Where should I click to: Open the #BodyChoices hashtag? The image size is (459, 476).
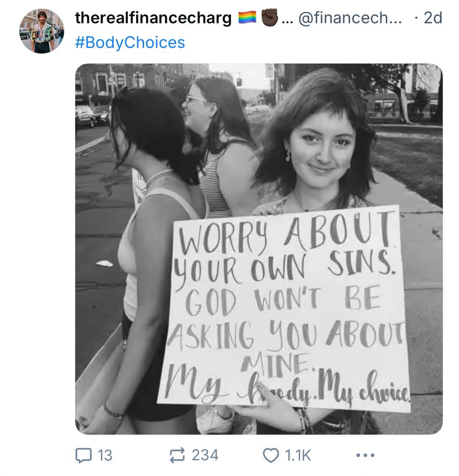[x=130, y=42]
